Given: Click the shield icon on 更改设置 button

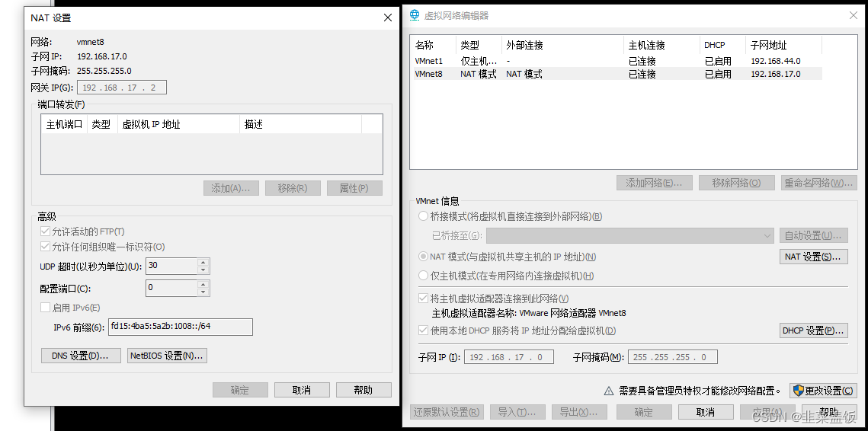Looking at the screenshot, I should (x=798, y=390).
